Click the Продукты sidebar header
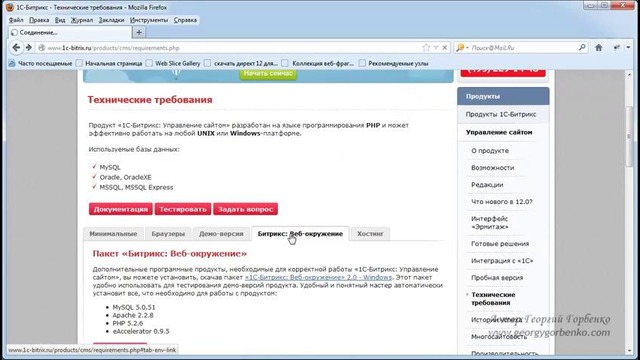Screen dimensions: 640x360 coord(503,96)
